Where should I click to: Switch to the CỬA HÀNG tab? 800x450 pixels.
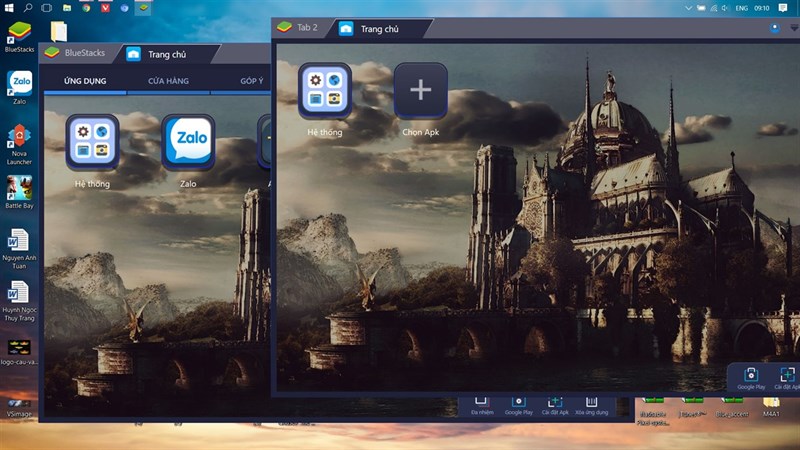(x=168, y=80)
